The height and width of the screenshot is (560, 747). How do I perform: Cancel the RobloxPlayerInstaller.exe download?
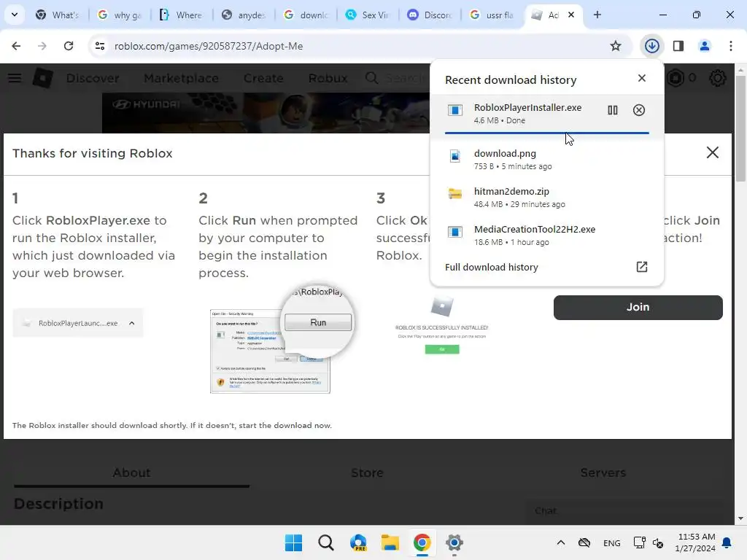click(639, 111)
